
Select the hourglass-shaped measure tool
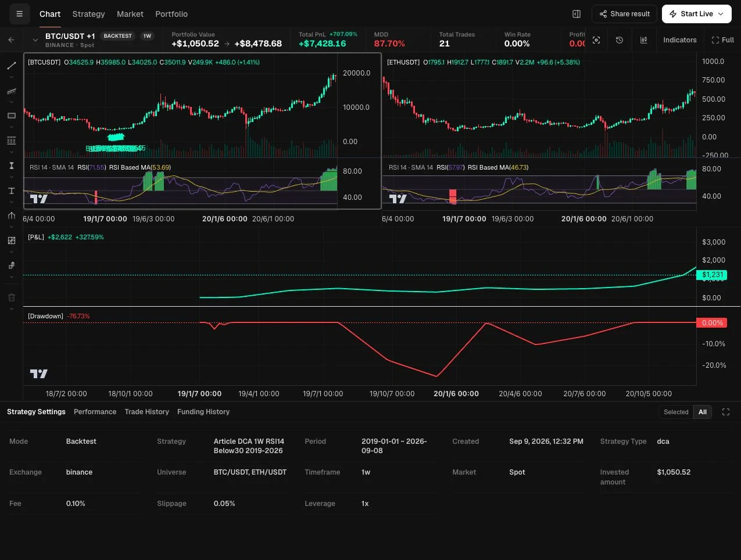[11, 166]
